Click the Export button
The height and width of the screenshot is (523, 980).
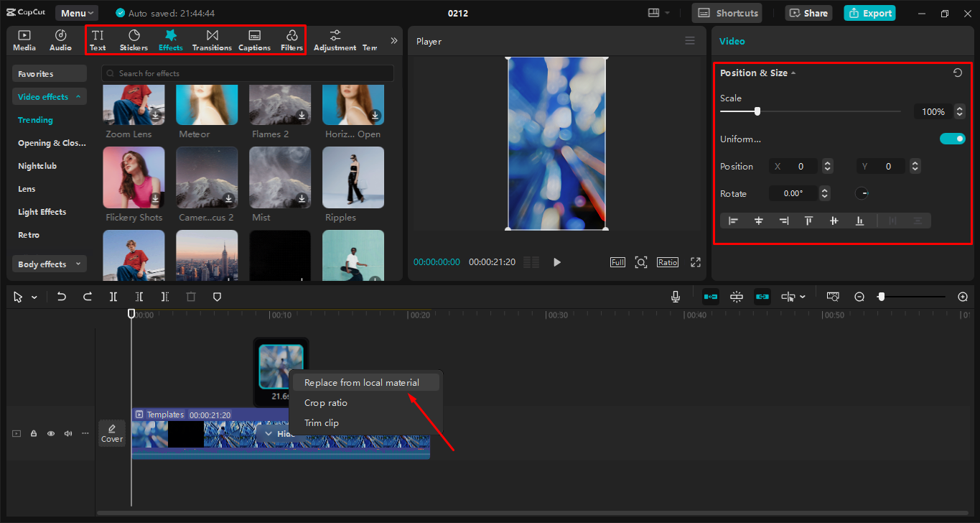tap(869, 13)
